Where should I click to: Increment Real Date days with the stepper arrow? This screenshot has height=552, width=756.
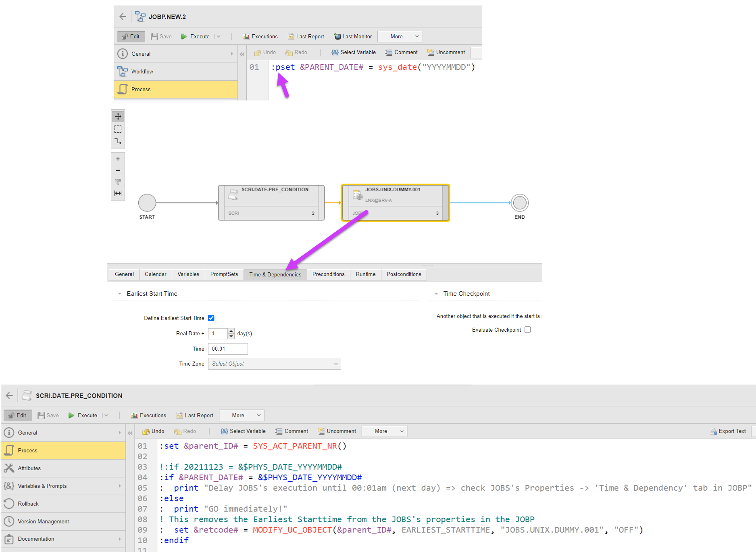(x=231, y=331)
